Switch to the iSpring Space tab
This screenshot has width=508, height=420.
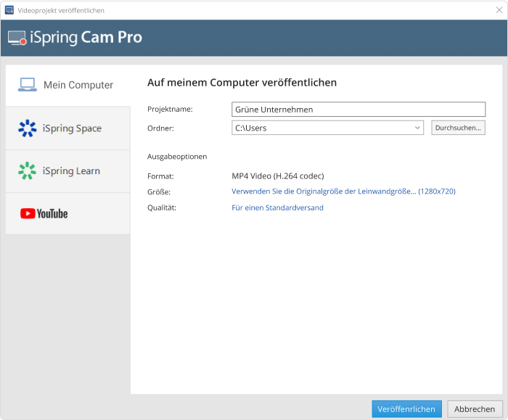pos(68,128)
